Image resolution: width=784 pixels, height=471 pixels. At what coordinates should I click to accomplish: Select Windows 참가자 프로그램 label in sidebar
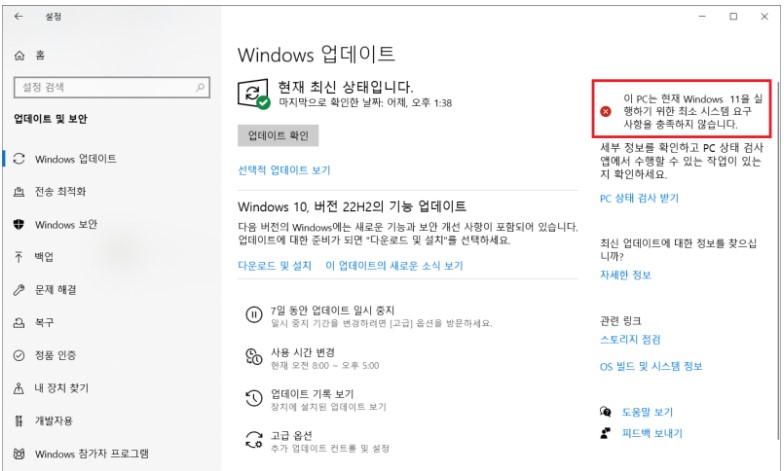click(92, 454)
